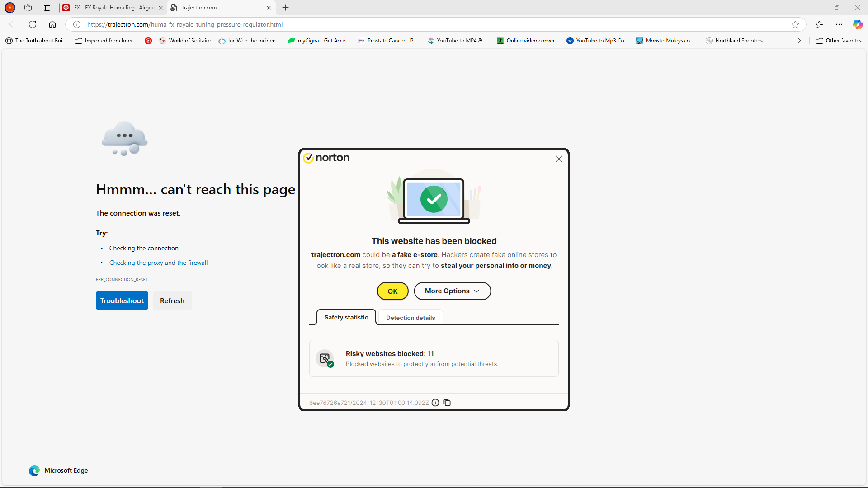Open the browser profile icon

(x=10, y=8)
